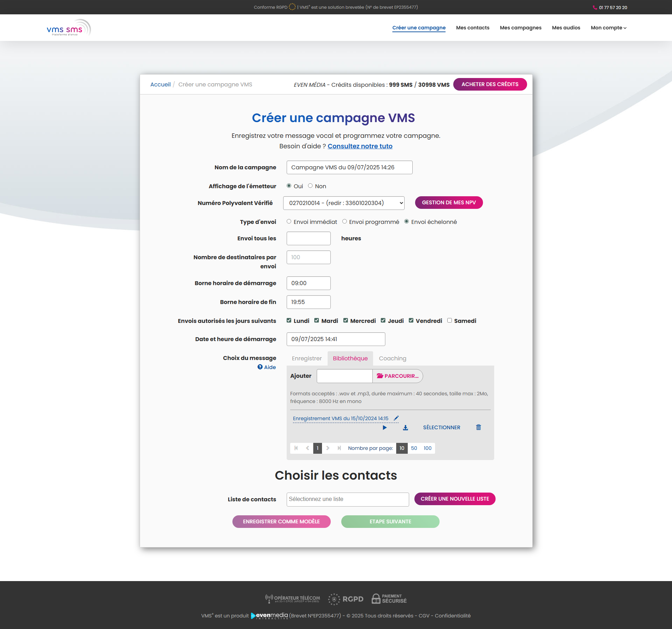This screenshot has width=672, height=629.
Task: Click the Ajouter file name field
Action: click(344, 376)
